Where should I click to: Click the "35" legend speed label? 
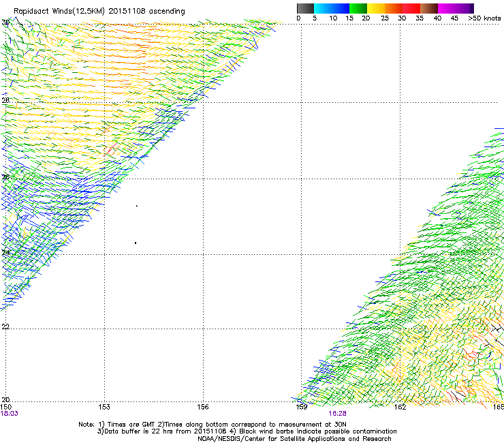(x=420, y=18)
